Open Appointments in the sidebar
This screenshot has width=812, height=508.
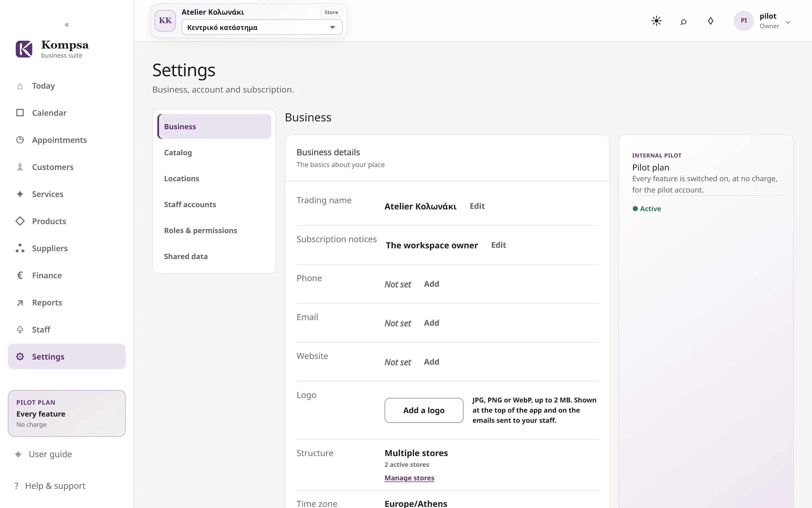(x=67, y=140)
